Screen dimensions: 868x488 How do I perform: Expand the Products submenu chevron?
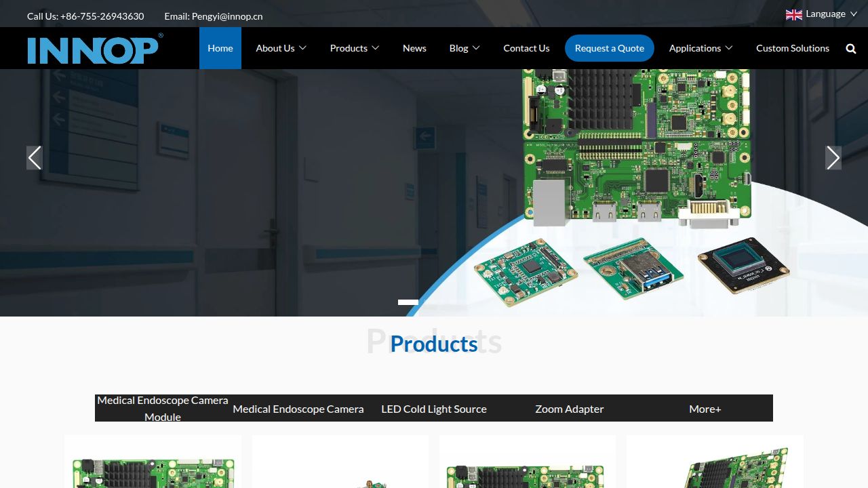[375, 47]
